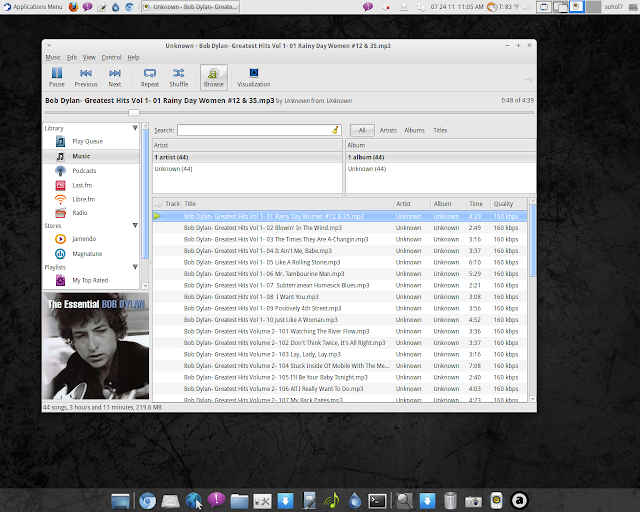640x512 pixels.
Task: Open the file manager folder in dock
Action: pos(239,501)
